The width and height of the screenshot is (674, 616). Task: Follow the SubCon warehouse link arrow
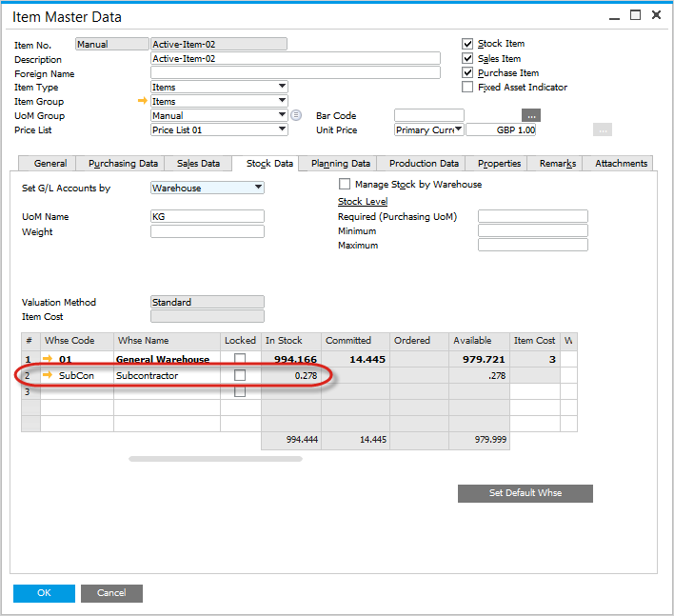click(x=49, y=376)
